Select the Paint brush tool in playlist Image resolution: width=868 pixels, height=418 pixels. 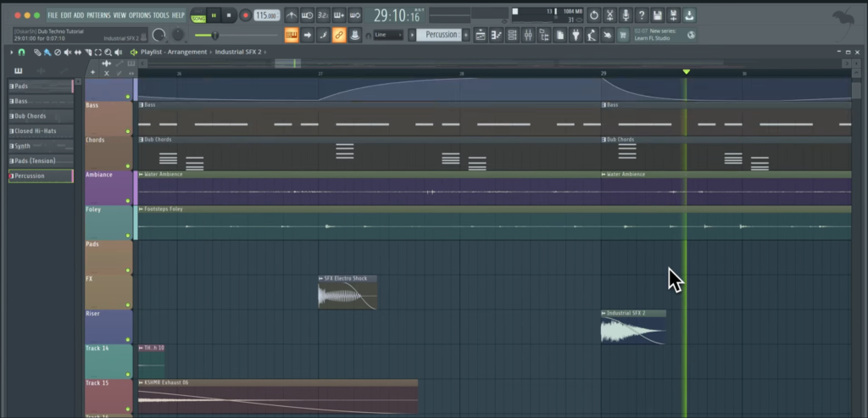click(x=47, y=52)
